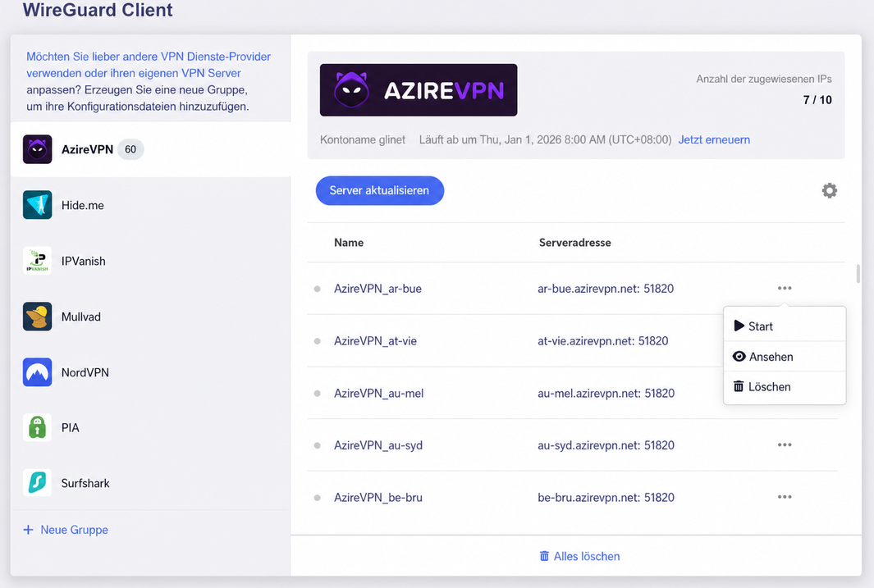Click address ar-bue.azirevpn.net: 51820
The width and height of the screenshot is (874, 588).
tap(606, 289)
